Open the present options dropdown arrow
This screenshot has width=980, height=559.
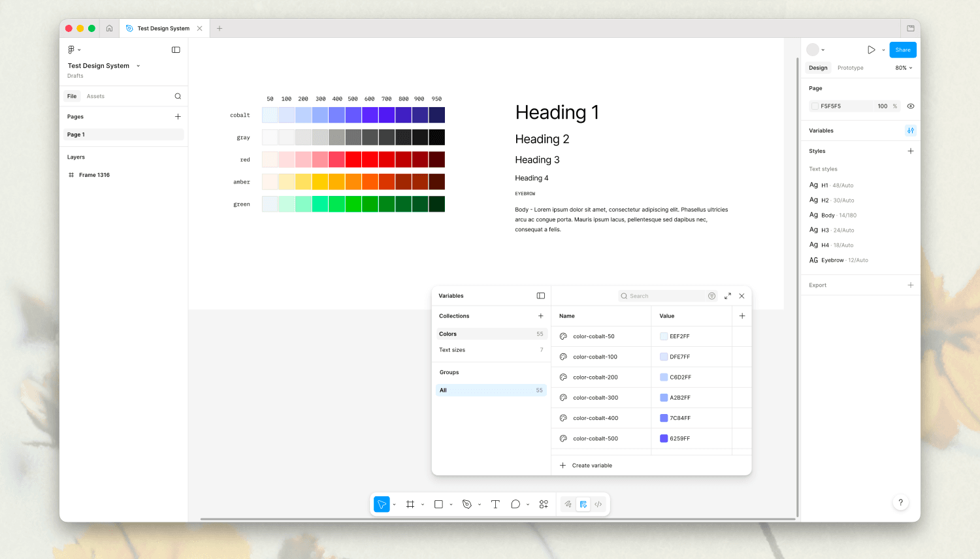click(883, 50)
